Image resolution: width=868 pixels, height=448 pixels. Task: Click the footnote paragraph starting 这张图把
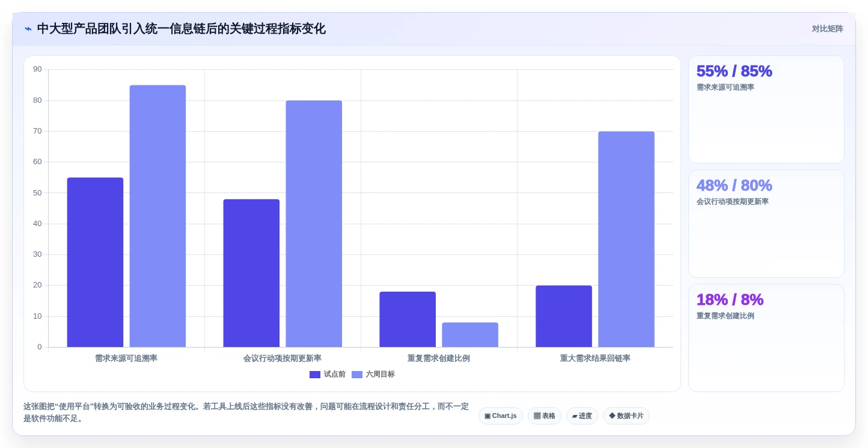(x=246, y=413)
